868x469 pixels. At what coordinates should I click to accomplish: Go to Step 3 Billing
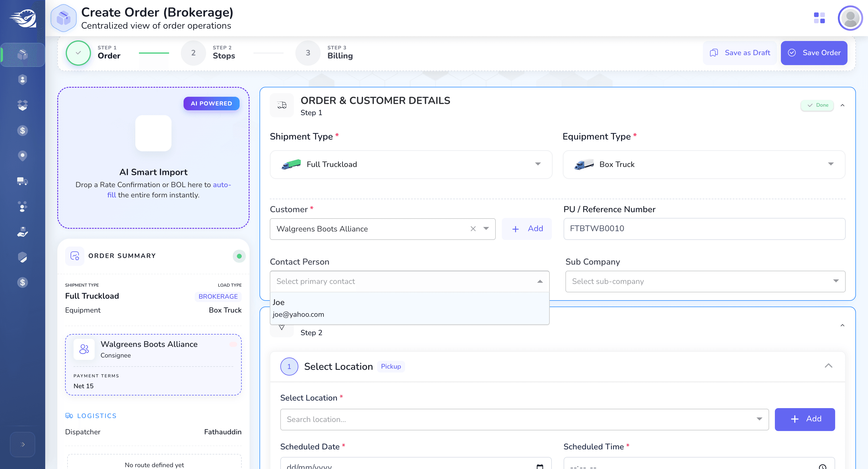tap(324, 53)
